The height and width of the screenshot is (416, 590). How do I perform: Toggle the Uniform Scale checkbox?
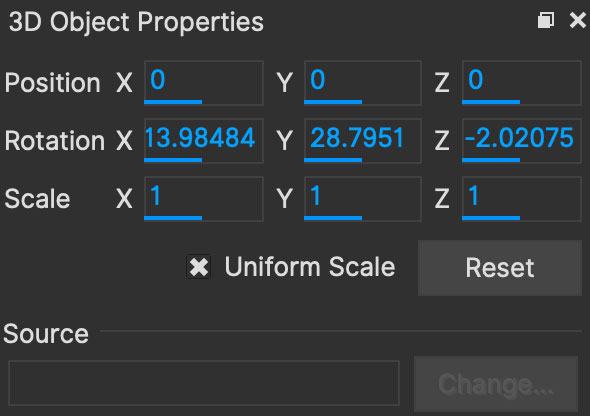pos(199,267)
